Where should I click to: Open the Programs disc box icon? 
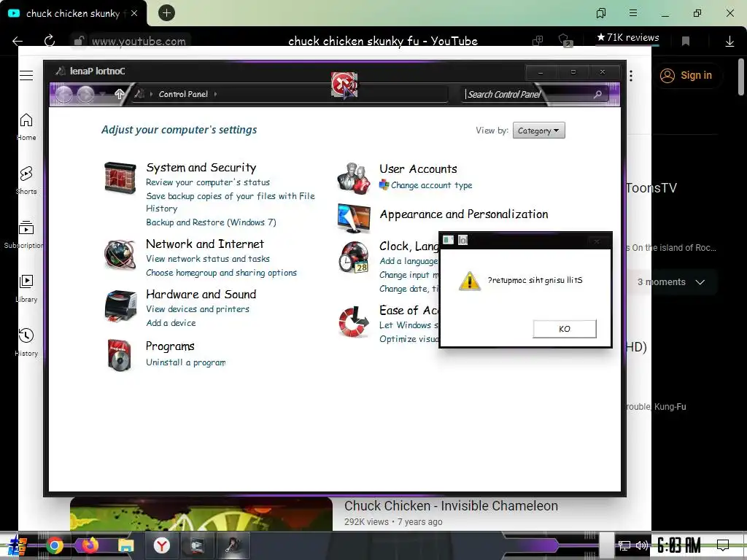pos(119,355)
